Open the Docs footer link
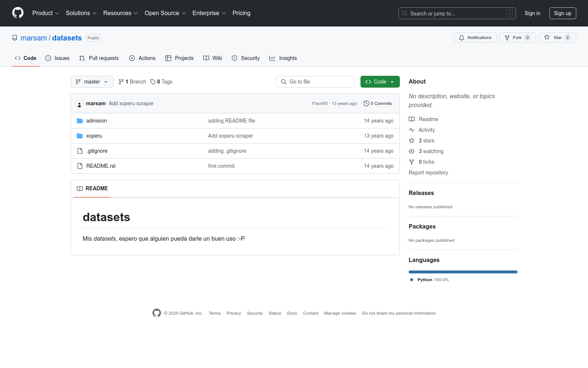 pos(292,313)
